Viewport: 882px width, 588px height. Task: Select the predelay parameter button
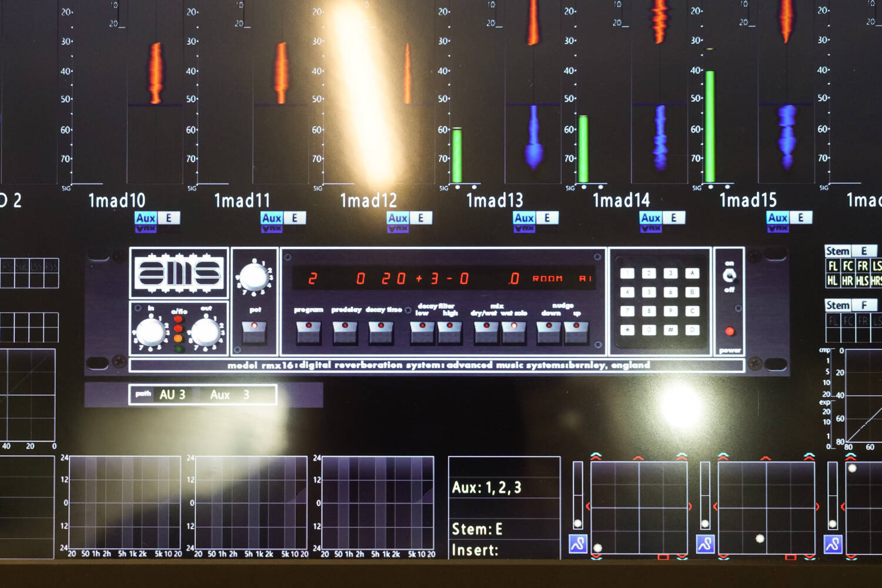345,333
